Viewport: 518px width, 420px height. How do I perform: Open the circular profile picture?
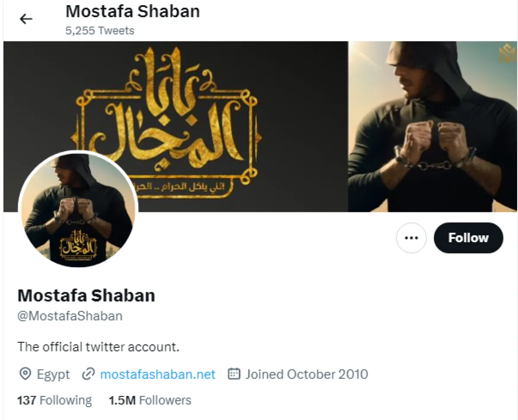78,209
